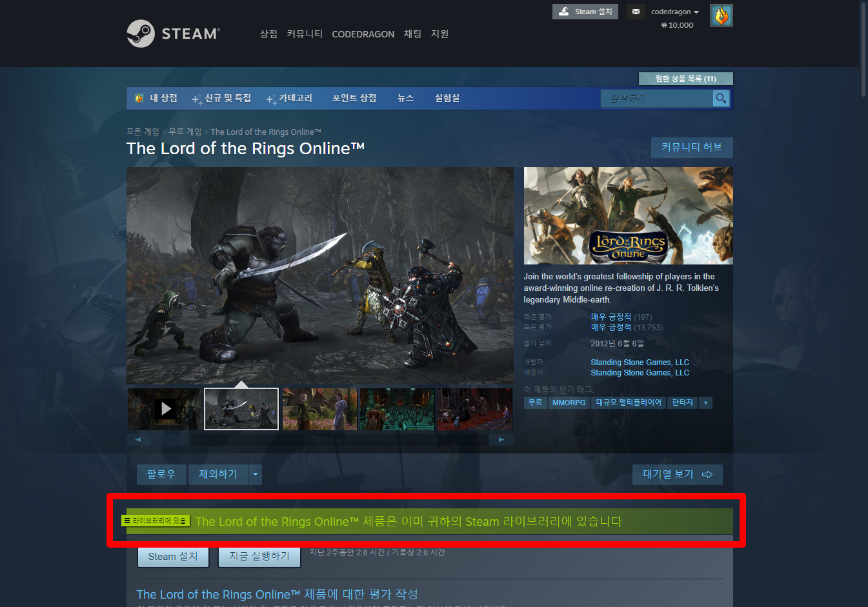Focus the 검색하기 search field
The image size is (868, 607).
(657, 98)
